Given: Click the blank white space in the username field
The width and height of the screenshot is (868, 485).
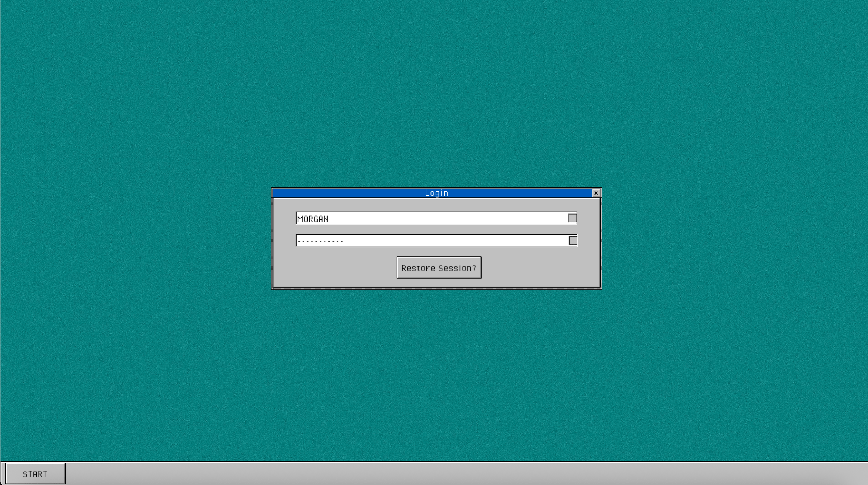Looking at the screenshot, I should (x=472, y=218).
